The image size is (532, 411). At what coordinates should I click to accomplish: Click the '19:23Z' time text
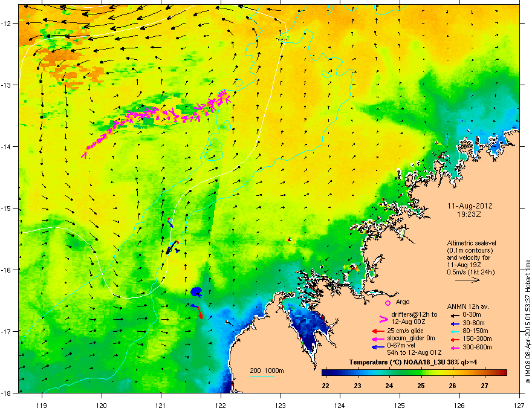[x=469, y=215]
